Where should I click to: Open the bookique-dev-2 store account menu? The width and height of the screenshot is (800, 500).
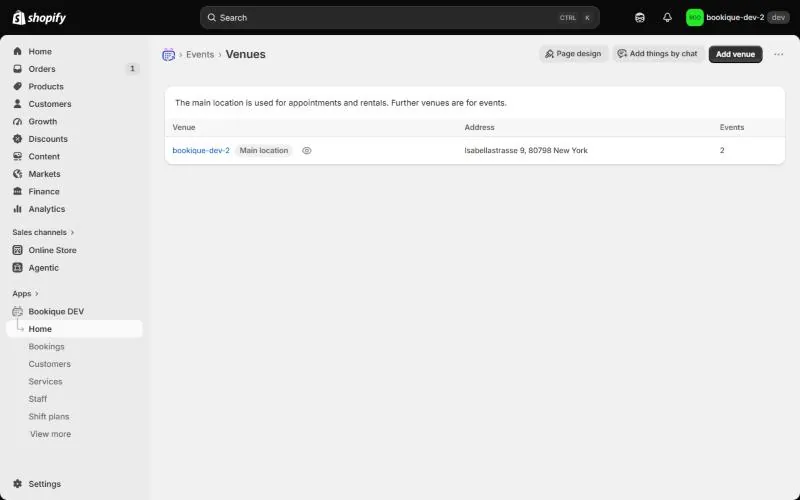point(738,17)
